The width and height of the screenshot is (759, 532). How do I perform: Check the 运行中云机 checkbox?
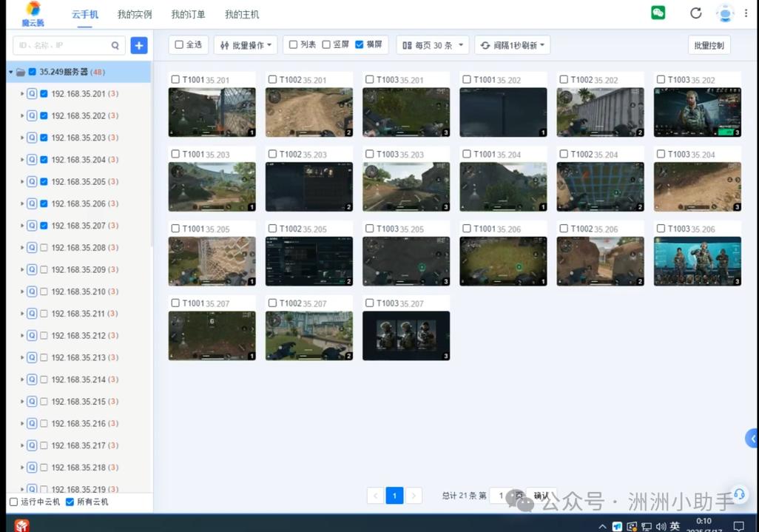(x=13, y=502)
